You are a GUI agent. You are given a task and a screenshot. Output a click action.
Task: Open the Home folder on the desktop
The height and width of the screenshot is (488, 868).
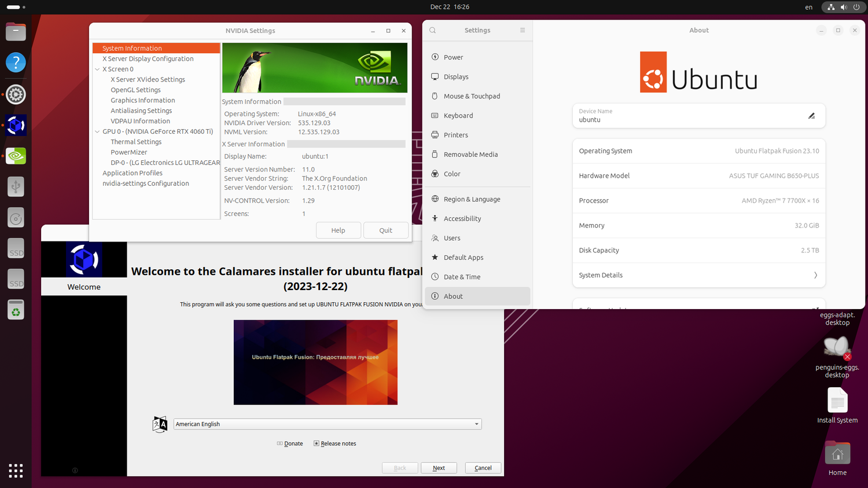(x=837, y=458)
